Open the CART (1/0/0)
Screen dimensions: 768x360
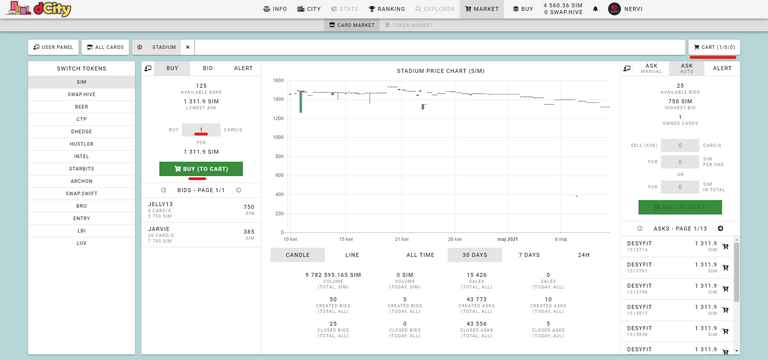pos(714,48)
